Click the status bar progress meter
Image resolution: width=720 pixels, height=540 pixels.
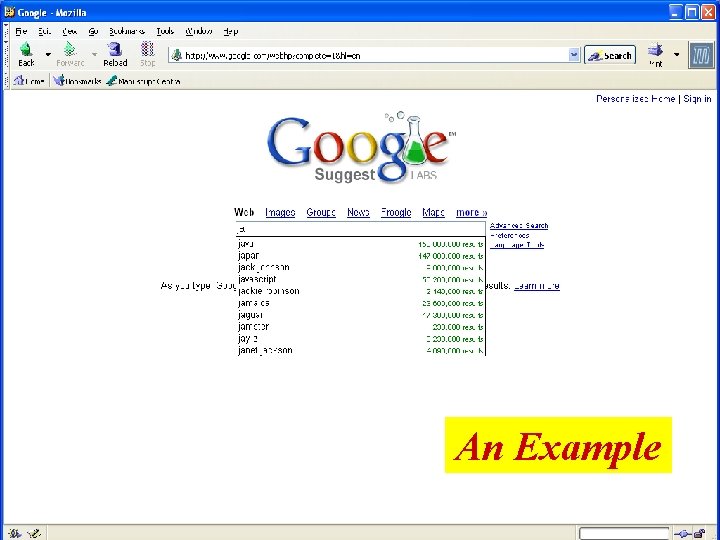click(x=624, y=534)
